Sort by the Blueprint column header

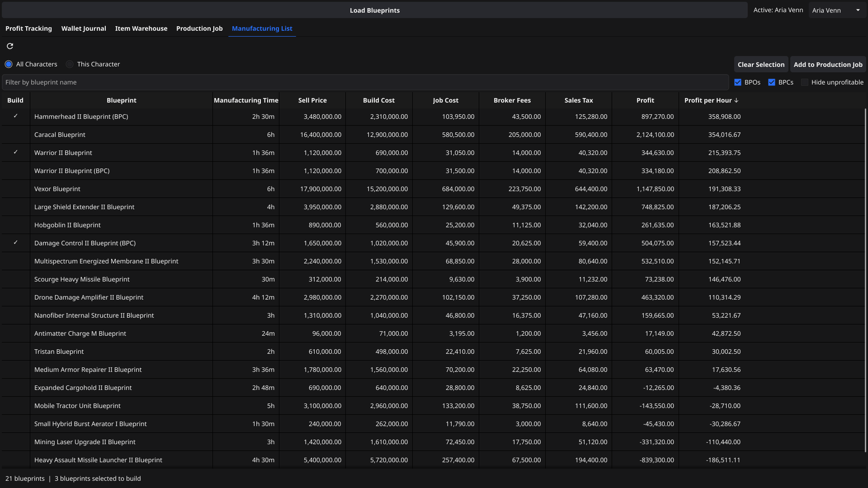tap(121, 100)
